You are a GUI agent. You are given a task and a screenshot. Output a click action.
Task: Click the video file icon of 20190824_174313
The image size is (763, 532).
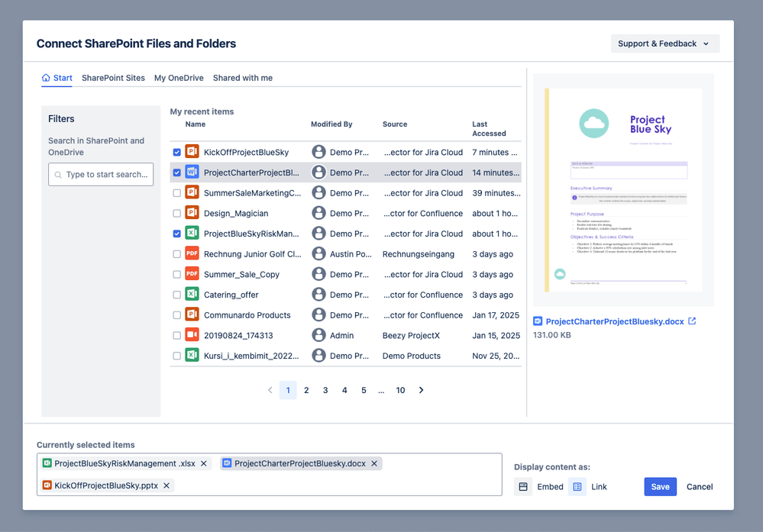click(x=192, y=335)
